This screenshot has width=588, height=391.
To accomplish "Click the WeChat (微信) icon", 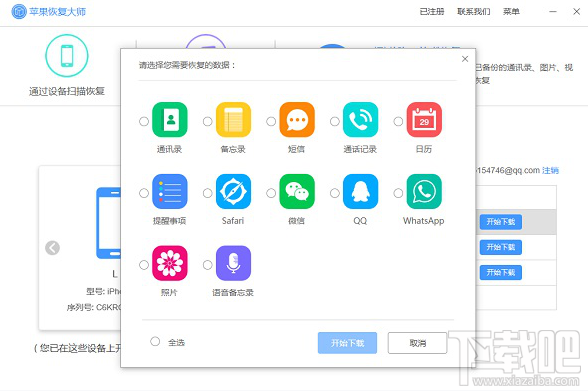I will [x=297, y=191].
